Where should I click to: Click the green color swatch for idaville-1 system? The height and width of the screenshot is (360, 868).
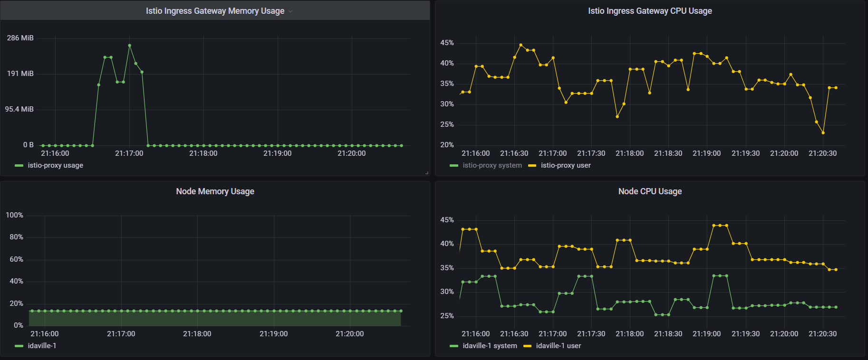454,346
